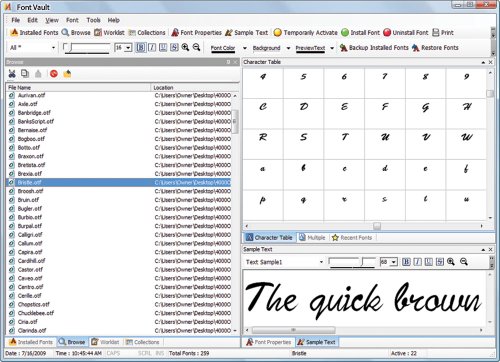Click the cut scissors icon in Browse panel
Image resolution: width=500 pixels, height=362 pixels.
tap(12, 74)
